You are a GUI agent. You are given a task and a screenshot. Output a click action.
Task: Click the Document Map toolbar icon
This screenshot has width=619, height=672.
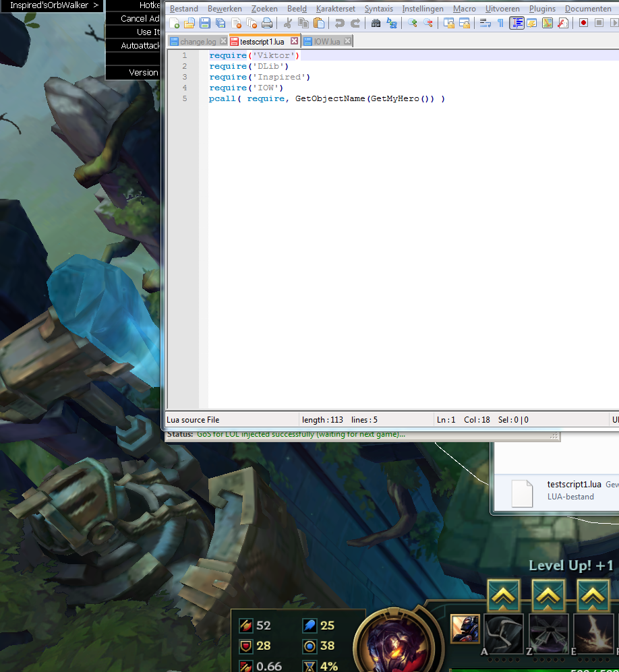click(548, 23)
